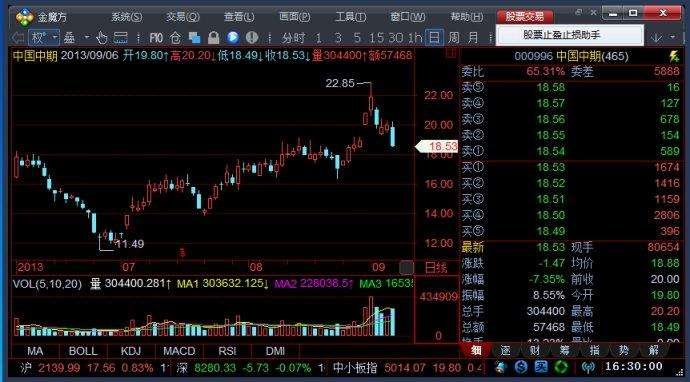
Task: Select the hand pan tool icon
Action: (x=102, y=38)
